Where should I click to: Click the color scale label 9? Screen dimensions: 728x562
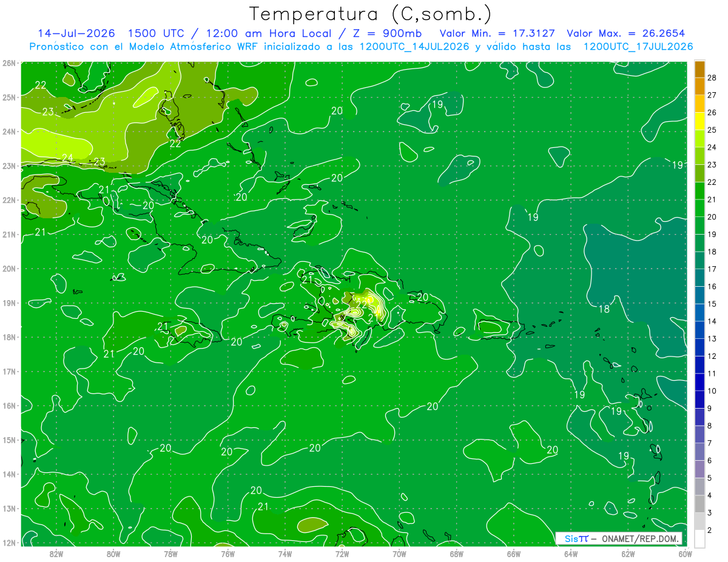point(709,408)
